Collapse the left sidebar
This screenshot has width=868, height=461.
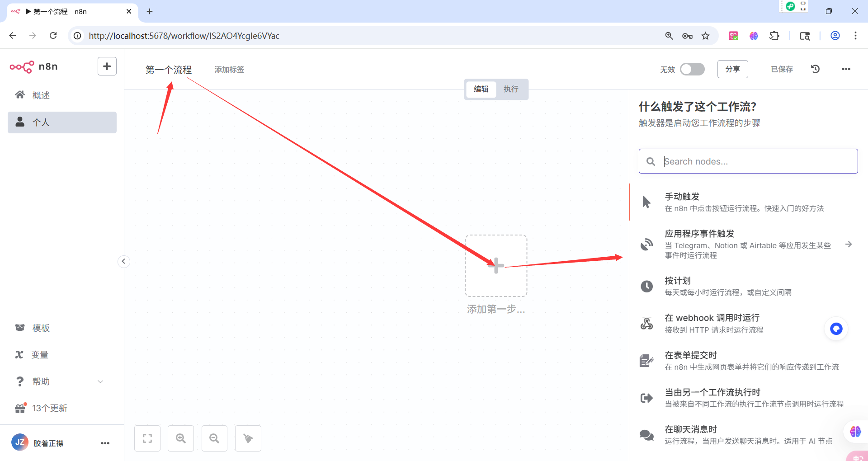pos(123,262)
